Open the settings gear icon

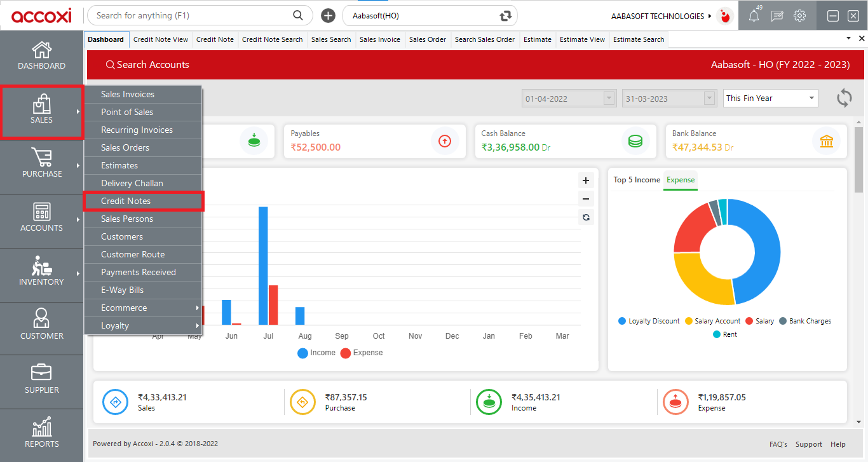click(x=800, y=16)
